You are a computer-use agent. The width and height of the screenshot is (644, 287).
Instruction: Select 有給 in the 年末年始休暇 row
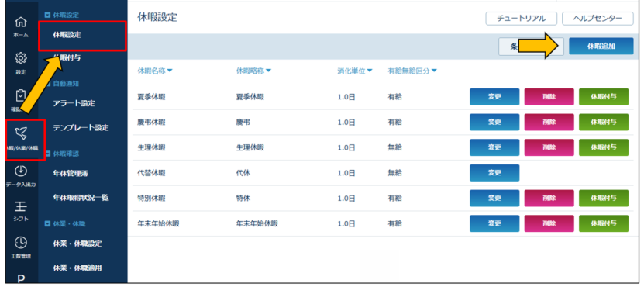(394, 224)
